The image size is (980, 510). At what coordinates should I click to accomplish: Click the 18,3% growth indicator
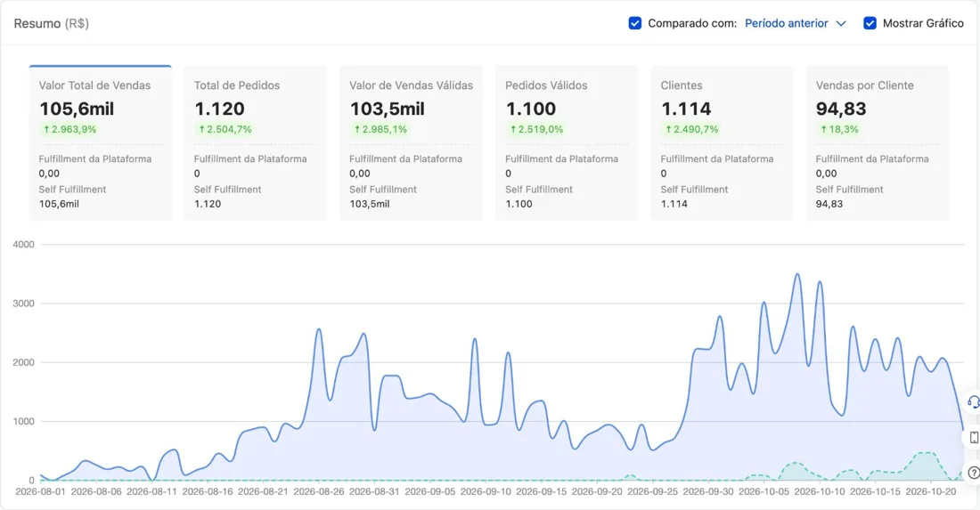pos(839,129)
